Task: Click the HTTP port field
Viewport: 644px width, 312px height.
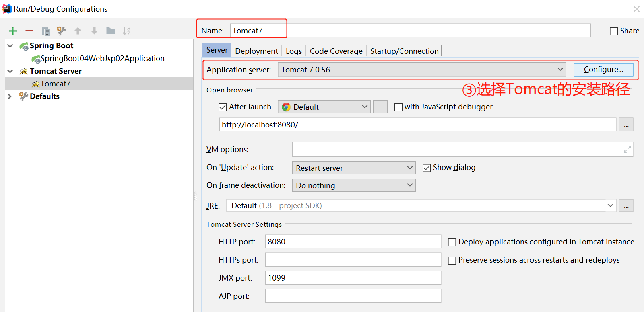Action: coord(353,242)
